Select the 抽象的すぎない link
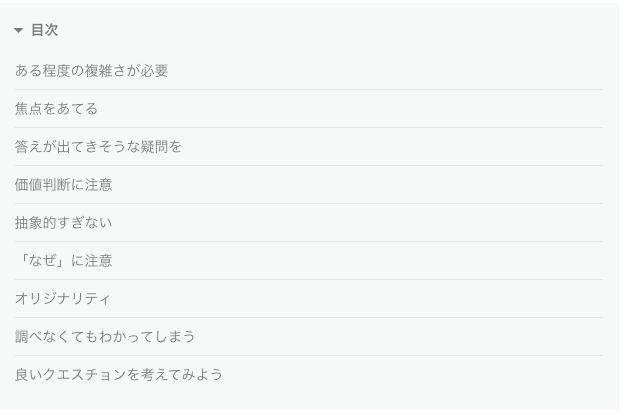This screenshot has height=414, width=624. (x=64, y=223)
